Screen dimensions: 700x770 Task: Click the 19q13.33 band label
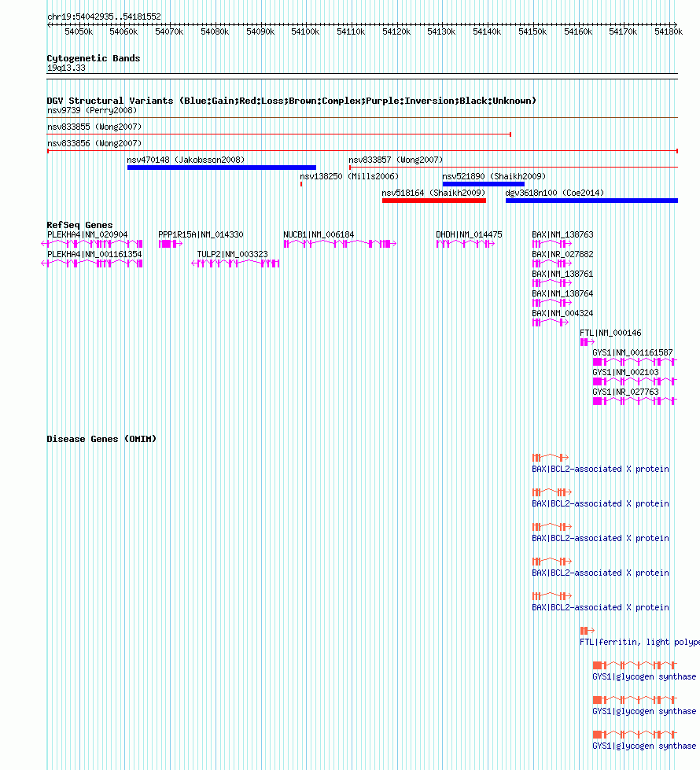[66, 68]
